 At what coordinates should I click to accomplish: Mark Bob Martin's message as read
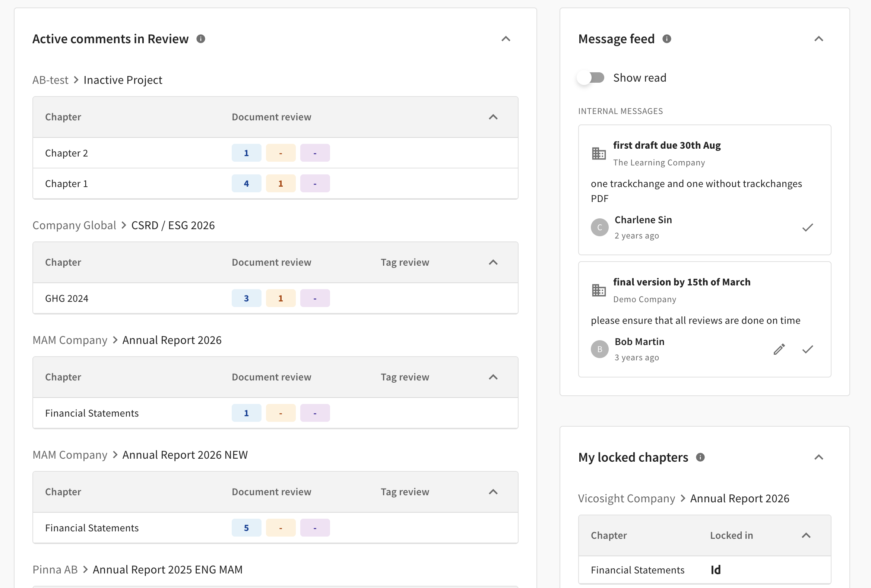808,349
